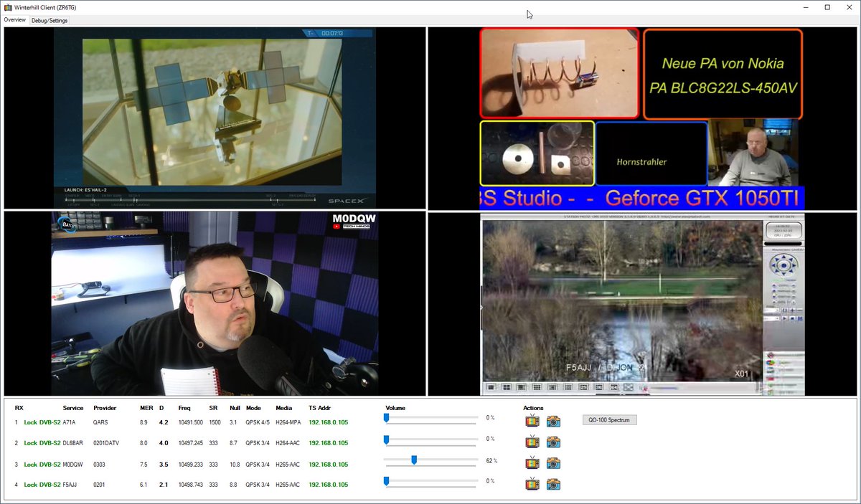Screen dimensions: 861x504
Task: Click the 0201DATV provider entry
Action: [106, 443]
